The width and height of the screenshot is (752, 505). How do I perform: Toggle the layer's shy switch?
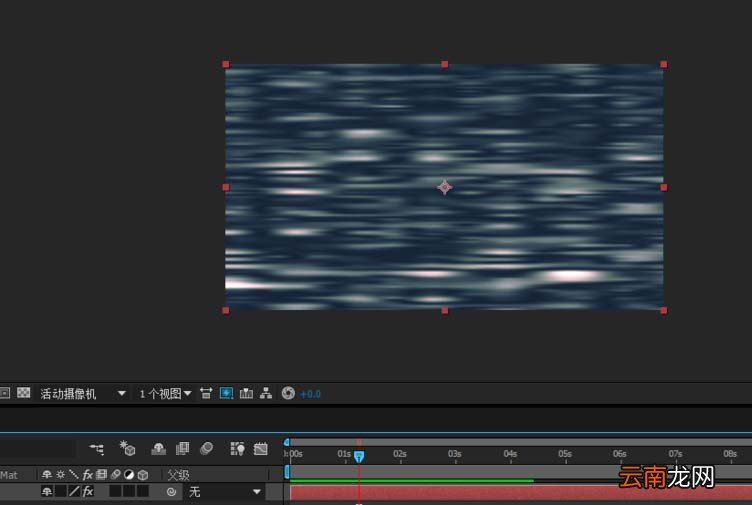pyautogui.click(x=47, y=491)
